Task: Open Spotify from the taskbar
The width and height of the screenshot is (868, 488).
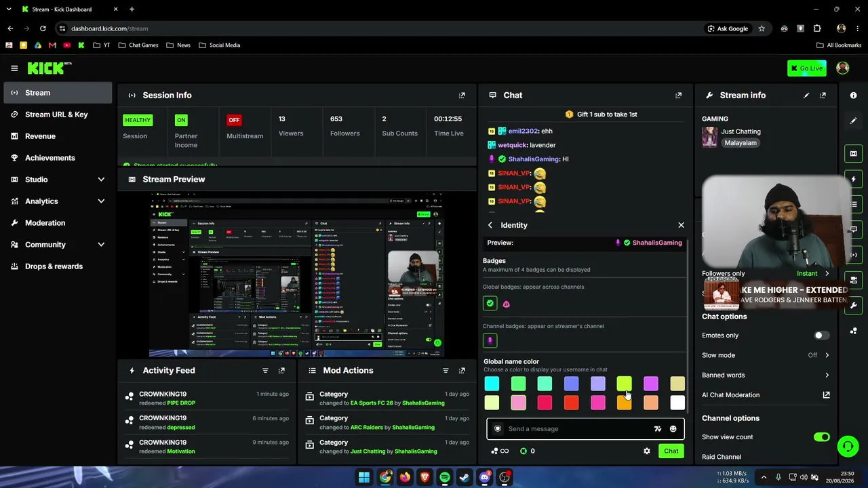Action: pyautogui.click(x=444, y=477)
